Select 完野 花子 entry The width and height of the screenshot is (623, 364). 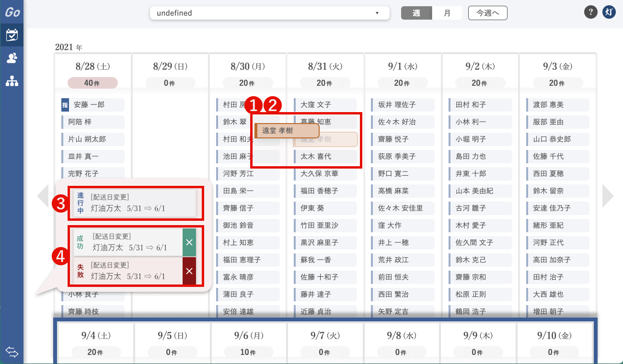pos(92,174)
